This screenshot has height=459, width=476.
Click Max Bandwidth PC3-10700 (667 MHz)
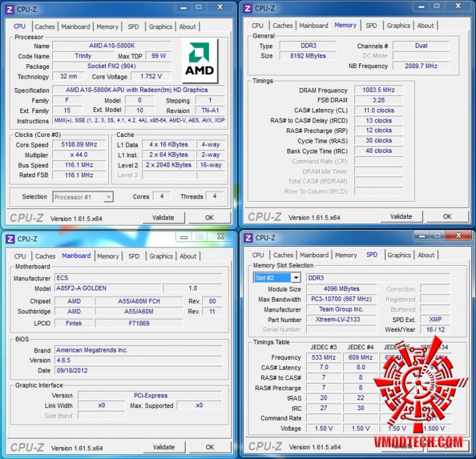(x=341, y=299)
